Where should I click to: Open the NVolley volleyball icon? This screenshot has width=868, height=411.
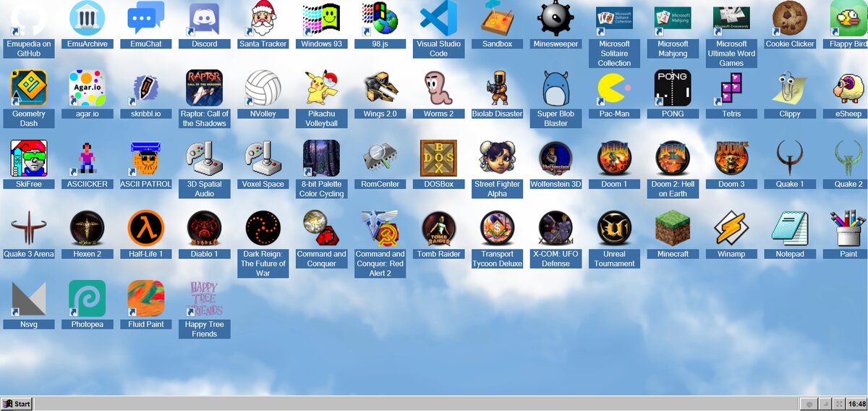(x=263, y=88)
